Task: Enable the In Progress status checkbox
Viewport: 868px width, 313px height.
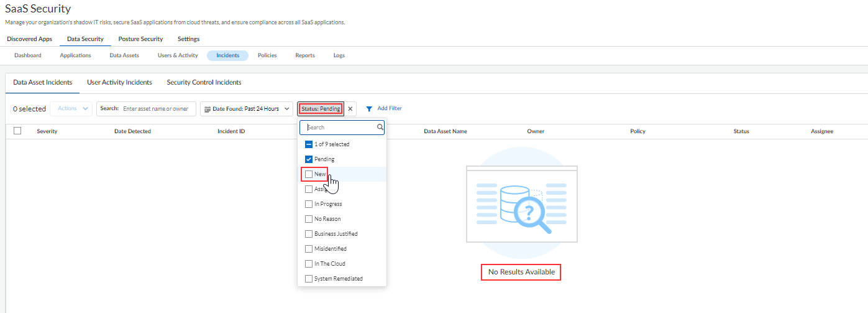Action: point(309,204)
